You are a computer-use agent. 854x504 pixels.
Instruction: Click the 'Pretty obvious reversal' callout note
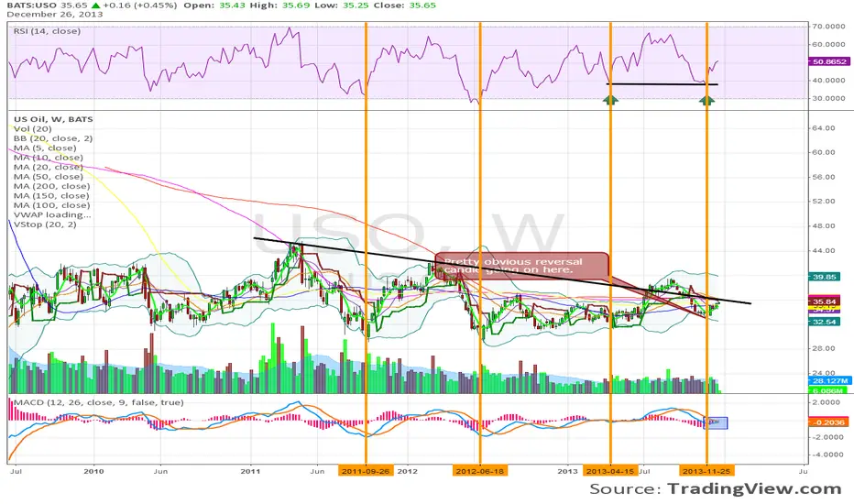point(521,266)
